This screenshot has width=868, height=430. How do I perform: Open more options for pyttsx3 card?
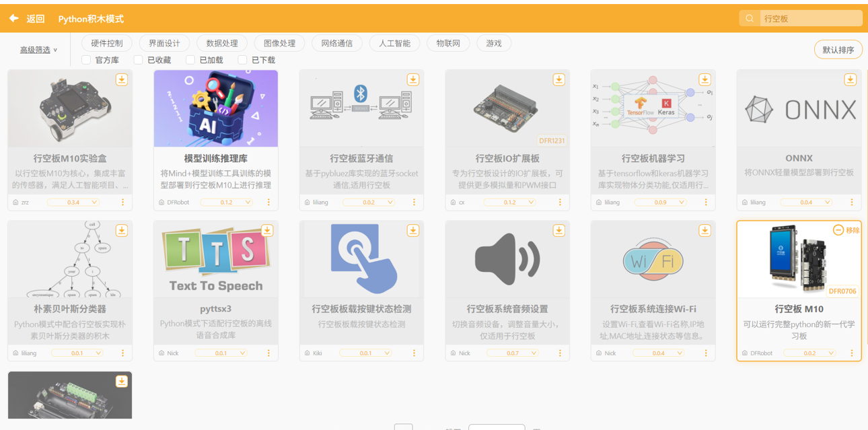click(268, 353)
